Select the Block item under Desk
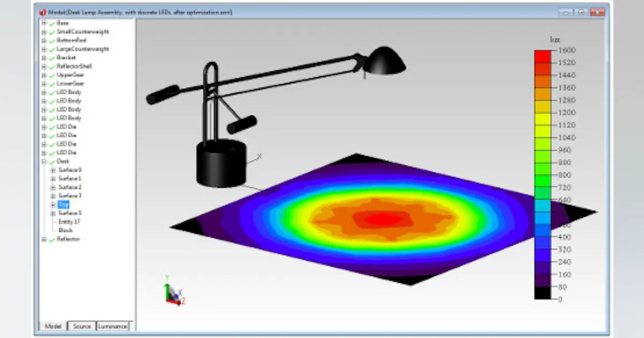This screenshot has width=644, height=338. pos(65,230)
